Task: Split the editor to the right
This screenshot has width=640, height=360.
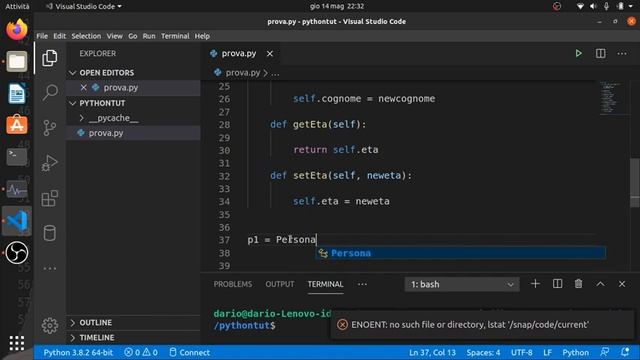Action: [x=600, y=53]
